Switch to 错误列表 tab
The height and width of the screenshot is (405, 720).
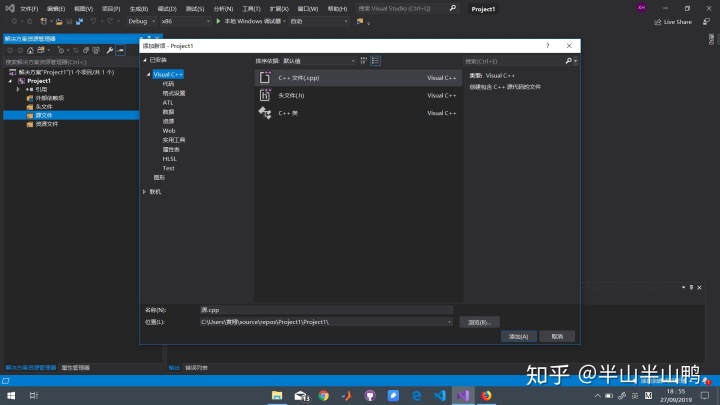pyautogui.click(x=196, y=367)
